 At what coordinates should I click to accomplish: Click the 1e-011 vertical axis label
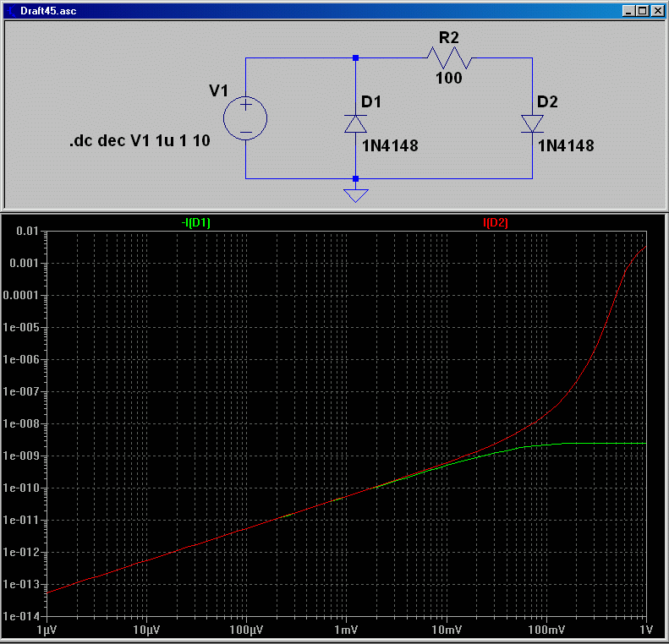[x=21, y=520]
